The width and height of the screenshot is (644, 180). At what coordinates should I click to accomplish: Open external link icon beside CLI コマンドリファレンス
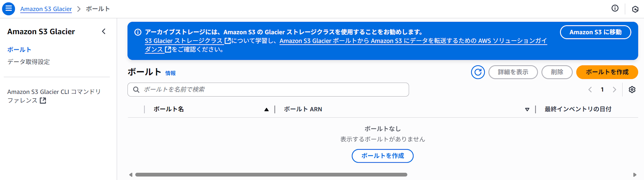[43, 100]
